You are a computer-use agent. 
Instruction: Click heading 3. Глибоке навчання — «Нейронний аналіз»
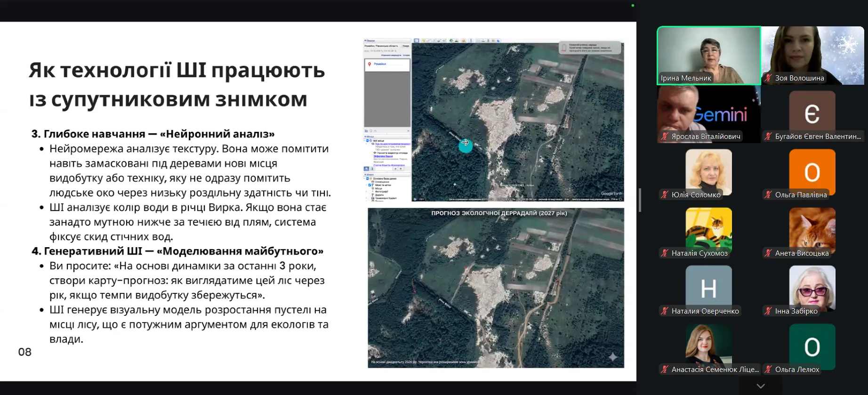153,134
